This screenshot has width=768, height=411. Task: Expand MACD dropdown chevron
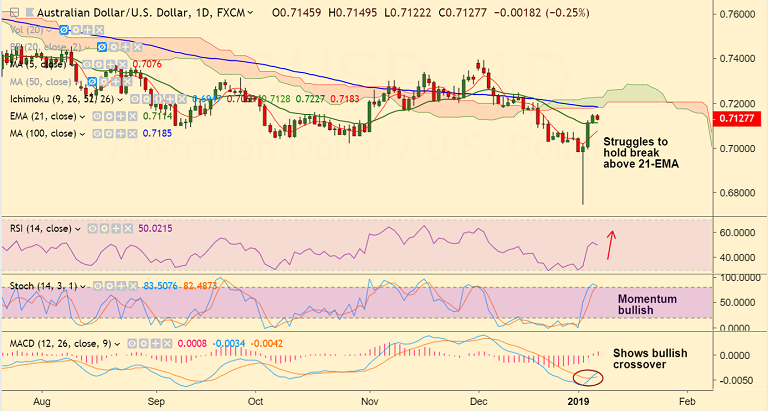point(117,344)
